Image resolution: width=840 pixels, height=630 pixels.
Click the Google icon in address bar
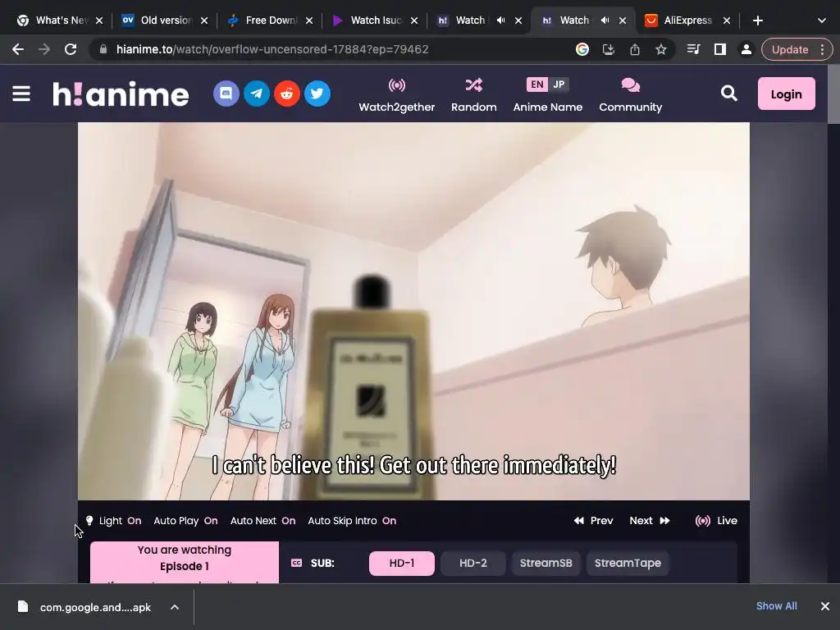[582, 49]
